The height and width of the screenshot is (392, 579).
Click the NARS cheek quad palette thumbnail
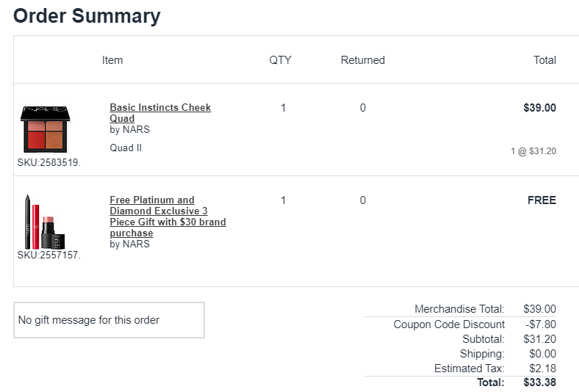(x=46, y=129)
